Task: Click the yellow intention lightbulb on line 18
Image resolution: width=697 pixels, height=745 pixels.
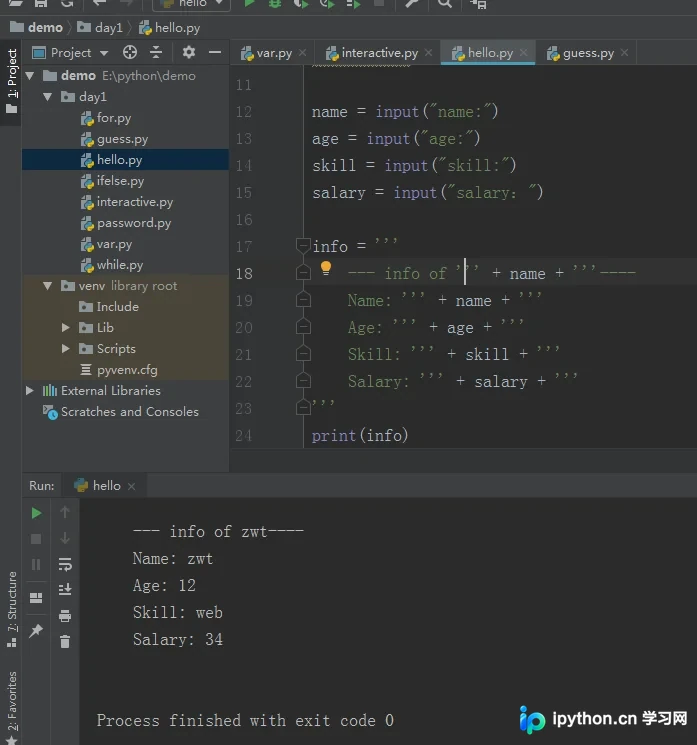Action: [326, 268]
